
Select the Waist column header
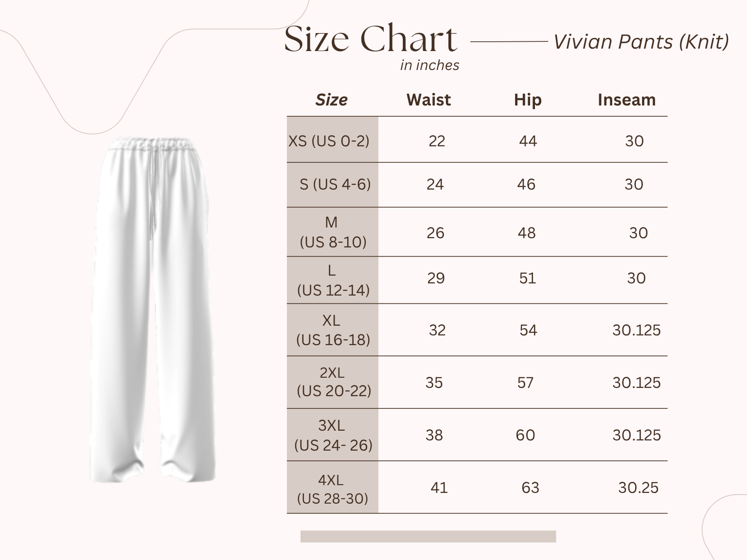[428, 100]
